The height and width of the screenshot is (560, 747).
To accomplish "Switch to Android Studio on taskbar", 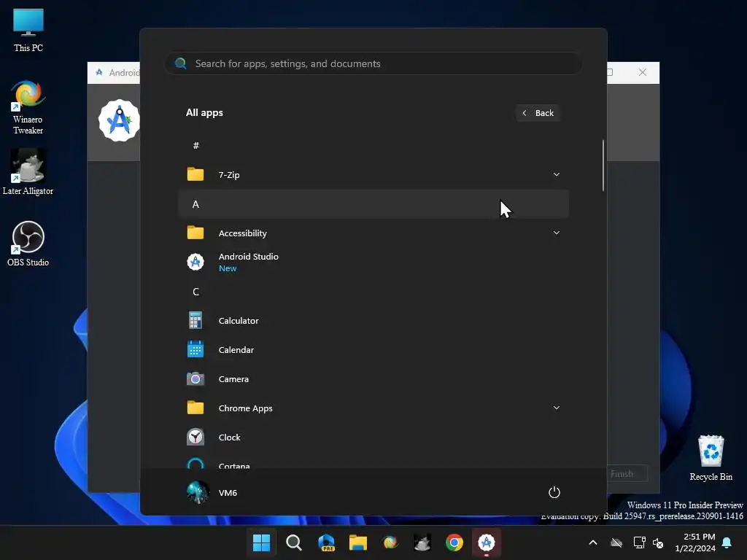I will 487,542.
